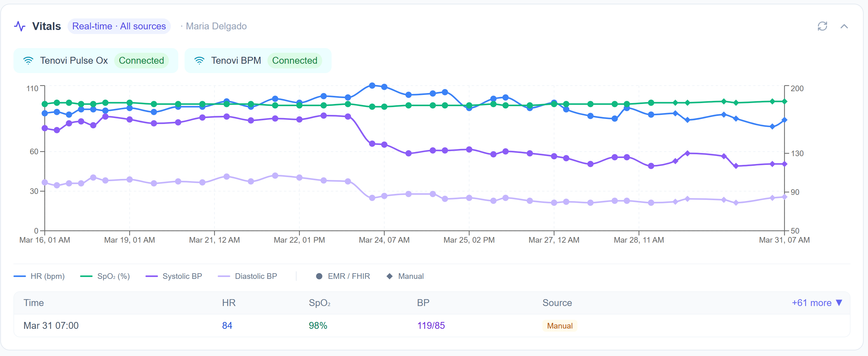Image resolution: width=868 pixels, height=356 pixels.
Task: Click the Manual diamond marker legend icon
Action: point(389,276)
